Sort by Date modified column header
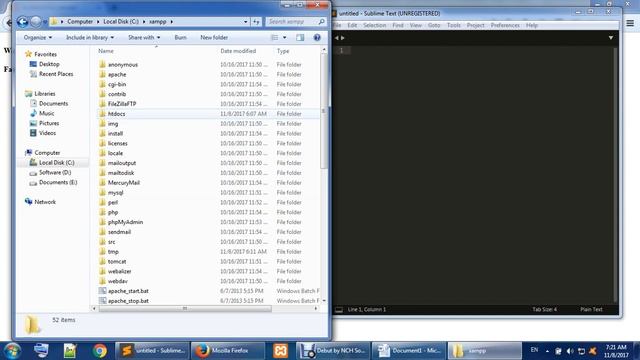The height and width of the screenshot is (360, 640). [238, 51]
